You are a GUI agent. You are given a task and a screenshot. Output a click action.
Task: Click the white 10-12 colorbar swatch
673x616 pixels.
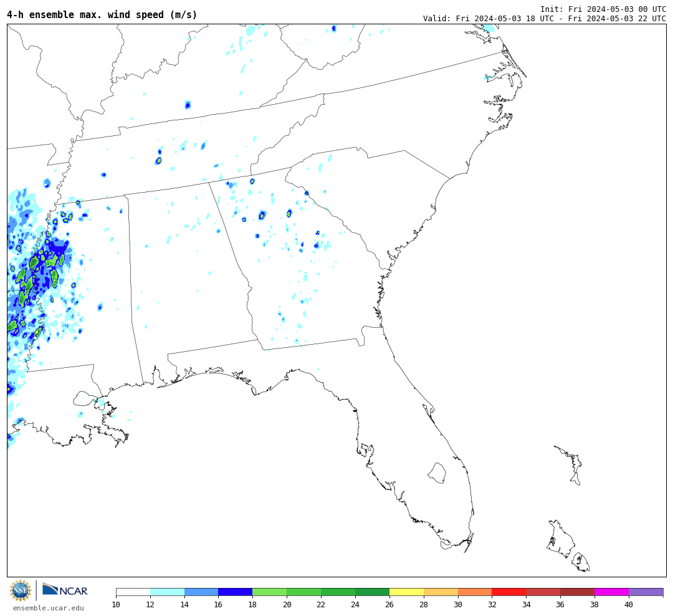[x=133, y=592]
